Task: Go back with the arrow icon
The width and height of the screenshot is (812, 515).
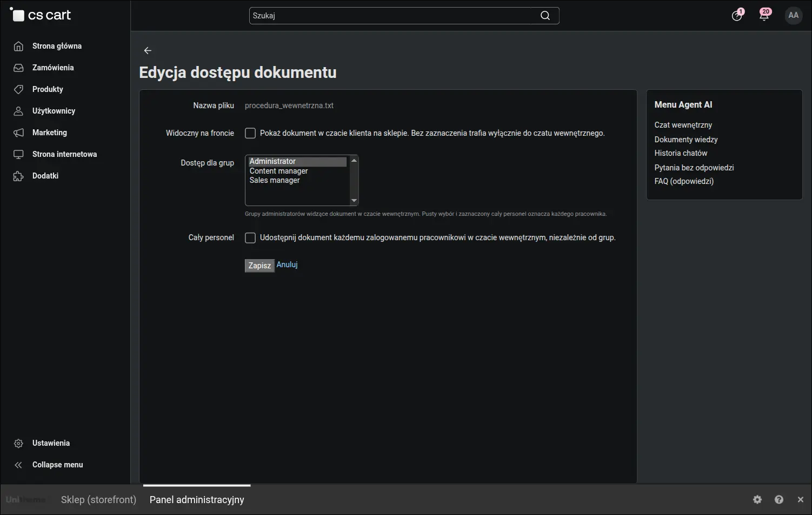Action: (148, 50)
